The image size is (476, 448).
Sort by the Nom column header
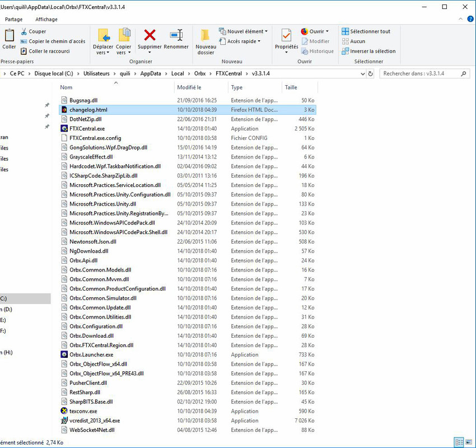click(x=66, y=87)
